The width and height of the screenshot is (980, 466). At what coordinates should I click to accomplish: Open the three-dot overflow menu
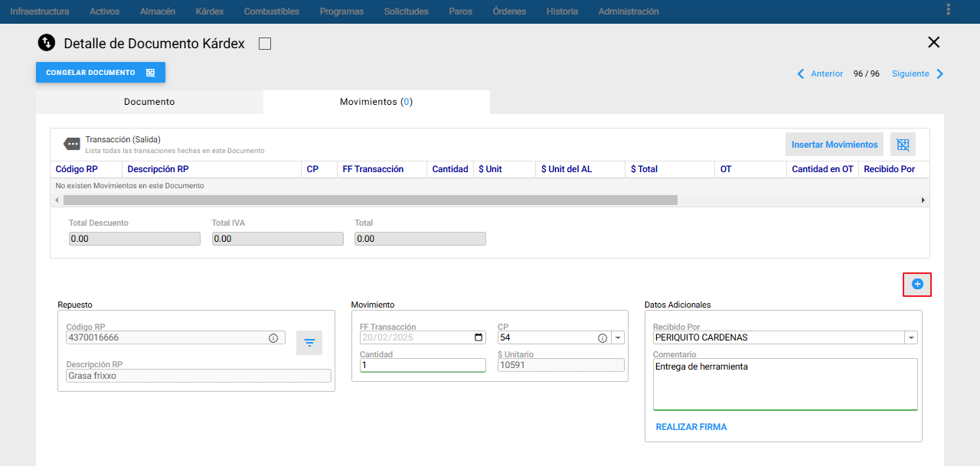[x=949, y=10]
